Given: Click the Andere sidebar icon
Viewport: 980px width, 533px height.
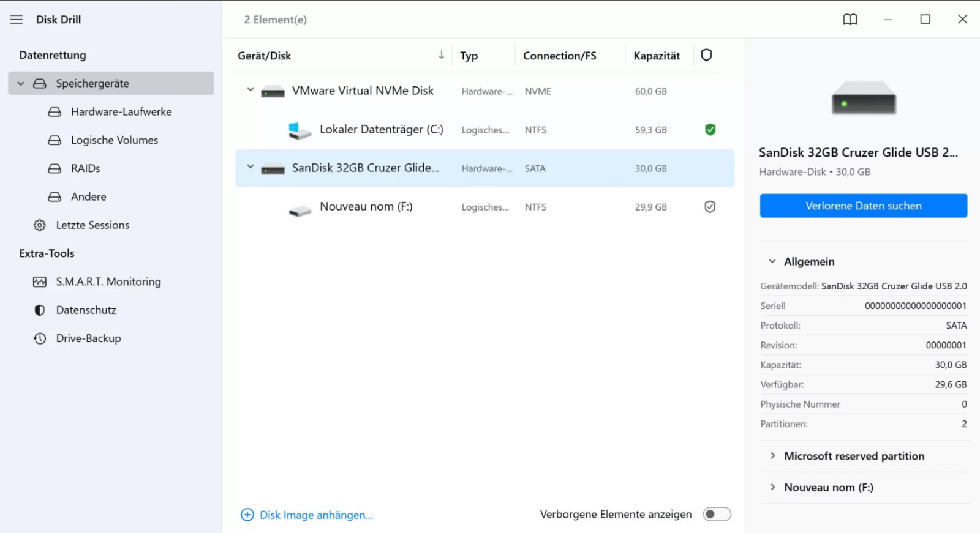Looking at the screenshot, I should [x=55, y=196].
